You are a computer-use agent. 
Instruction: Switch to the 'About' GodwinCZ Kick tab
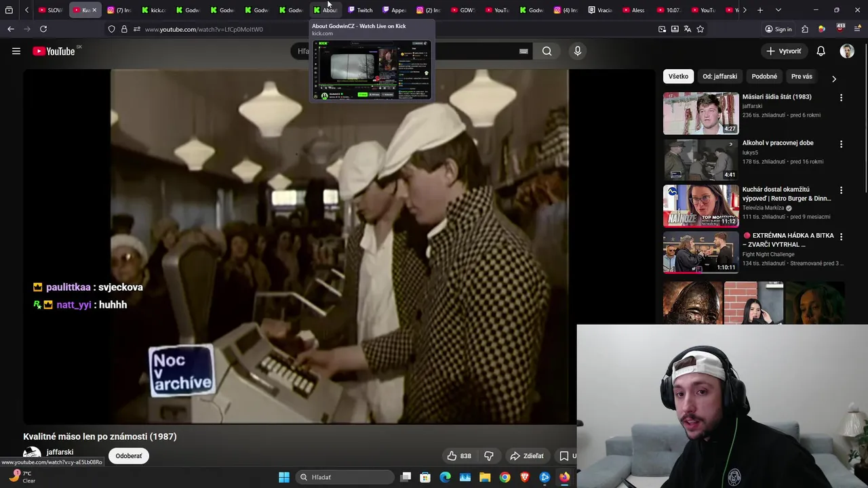[x=325, y=10]
